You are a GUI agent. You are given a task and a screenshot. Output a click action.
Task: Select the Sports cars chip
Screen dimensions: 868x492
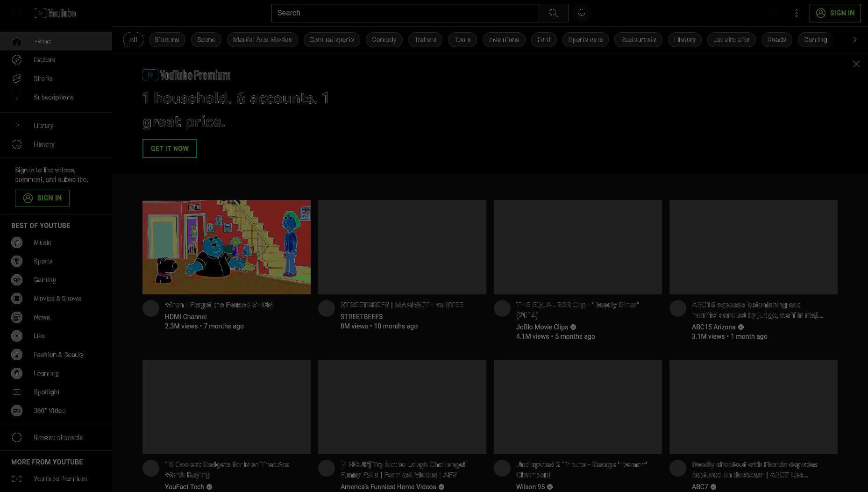[585, 40]
